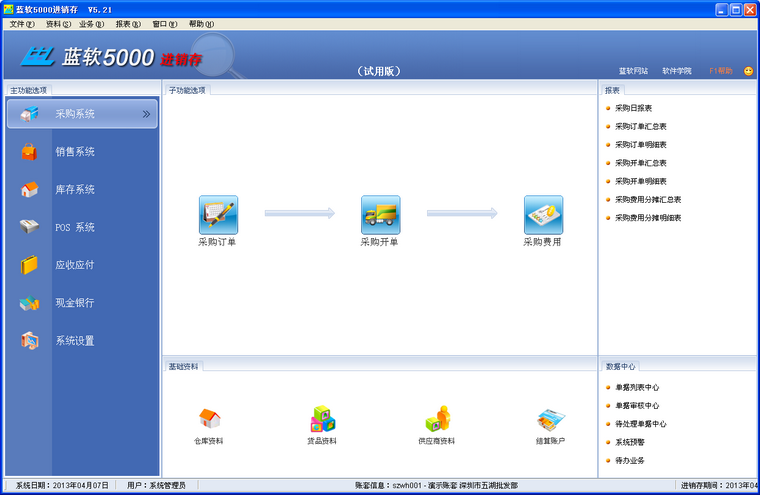This screenshot has width=760, height=495.
Task: Click the (试用版) trial label in header
Action: [x=379, y=71]
